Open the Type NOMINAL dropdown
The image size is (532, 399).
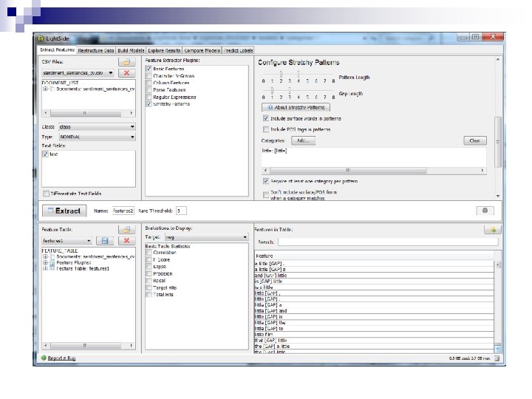97,137
